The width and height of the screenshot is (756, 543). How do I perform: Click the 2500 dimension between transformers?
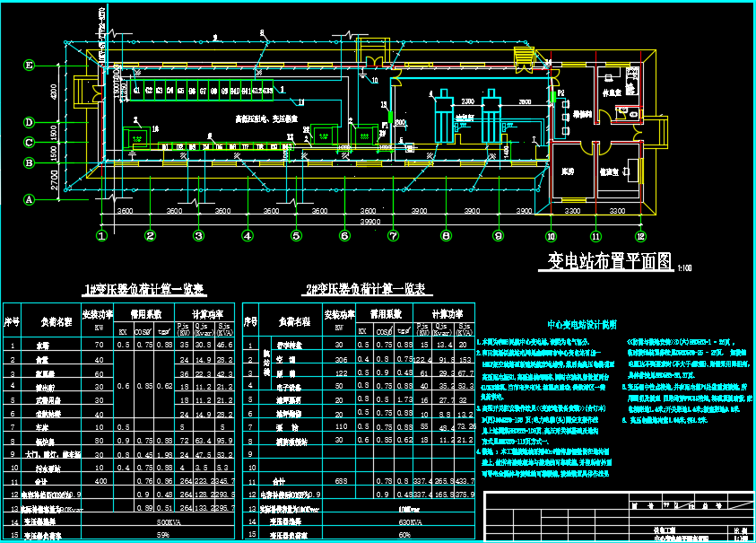click(467, 101)
